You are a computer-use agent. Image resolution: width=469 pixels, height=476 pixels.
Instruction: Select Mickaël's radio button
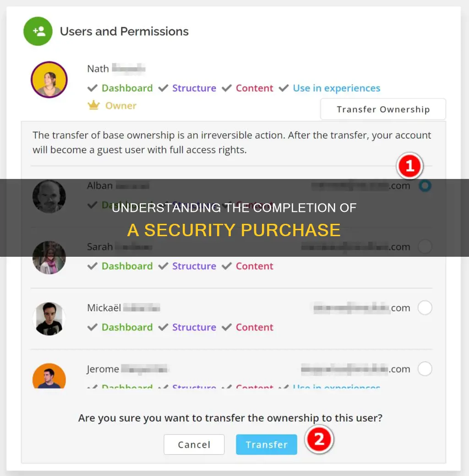tap(425, 308)
